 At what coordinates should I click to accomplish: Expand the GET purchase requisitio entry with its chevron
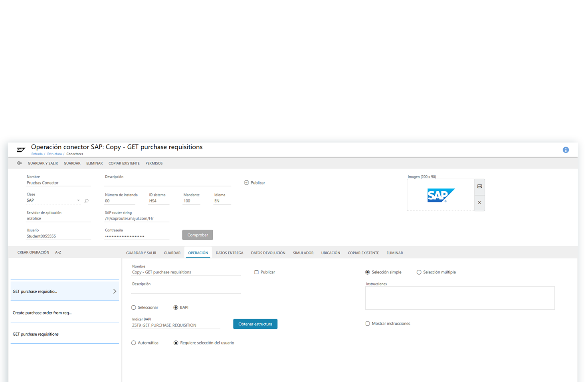coord(115,291)
